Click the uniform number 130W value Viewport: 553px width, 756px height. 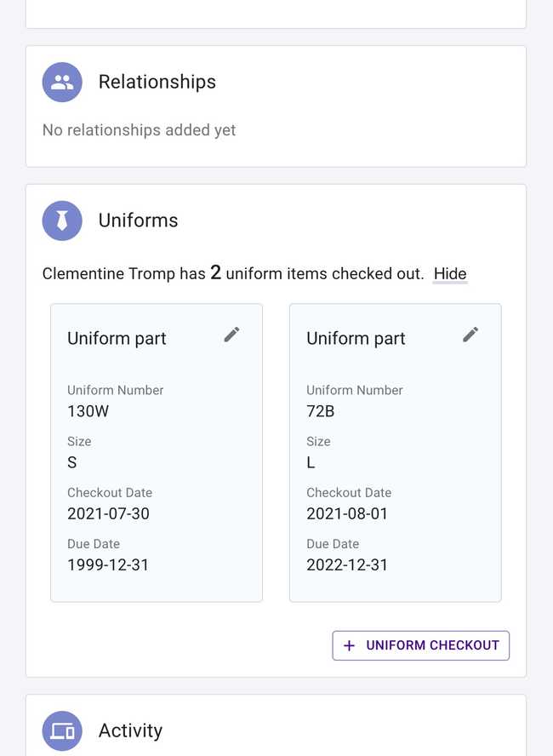pos(88,411)
